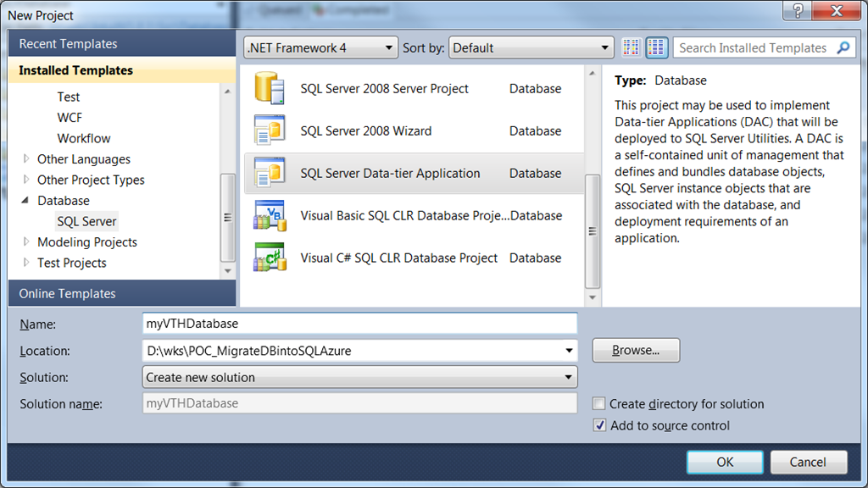The height and width of the screenshot is (488, 868).
Task: Uncheck Add to source control
Action: [x=599, y=425]
